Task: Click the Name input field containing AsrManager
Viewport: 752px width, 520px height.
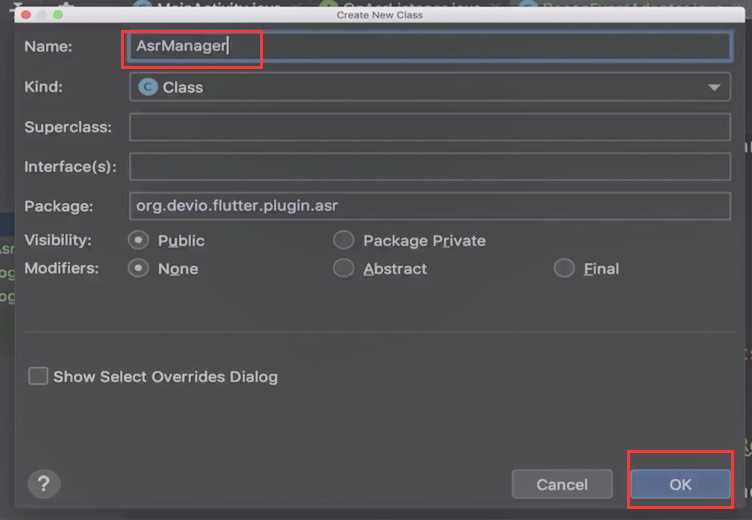Action: (430, 46)
